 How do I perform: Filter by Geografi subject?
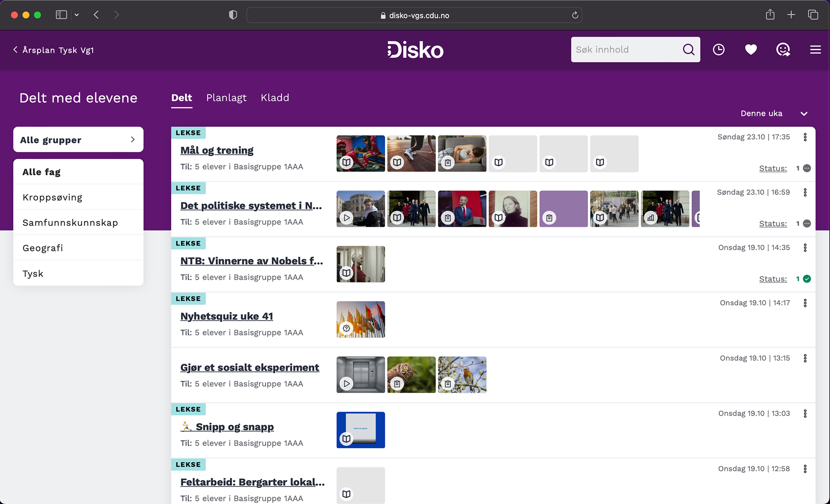click(78, 248)
